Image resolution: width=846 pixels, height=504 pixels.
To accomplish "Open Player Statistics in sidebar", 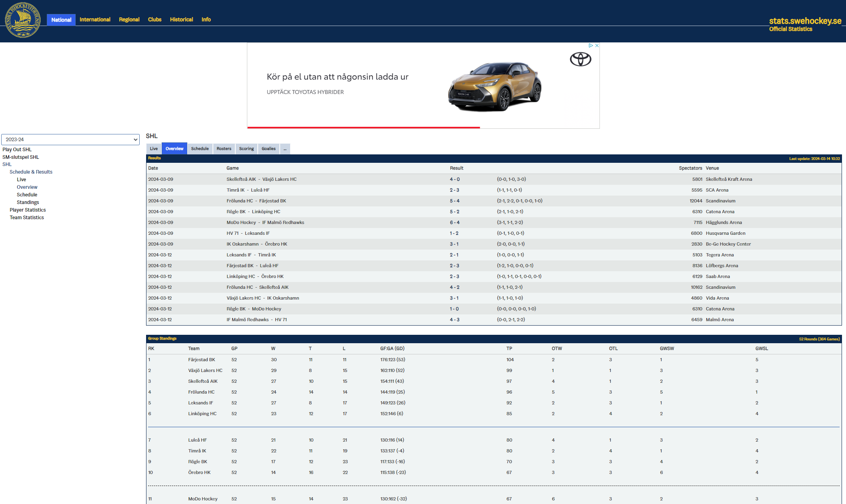I will pyautogui.click(x=28, y=210).
